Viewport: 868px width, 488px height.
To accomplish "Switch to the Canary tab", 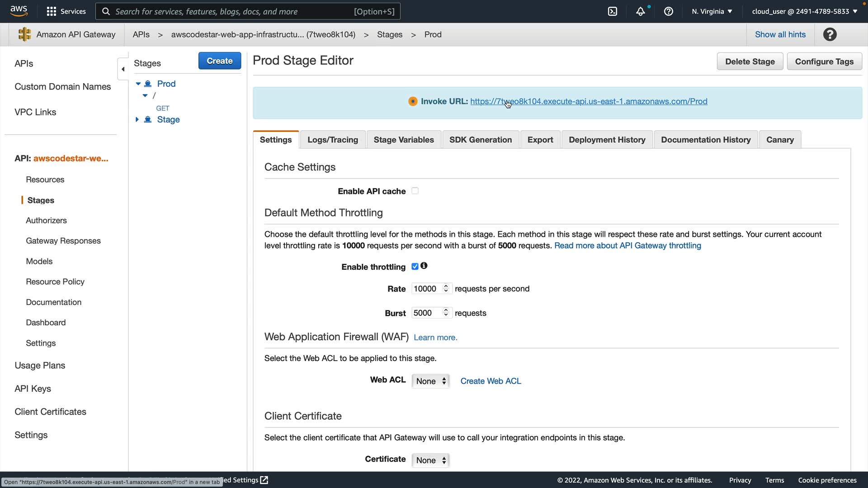I will tap(780, 140).
